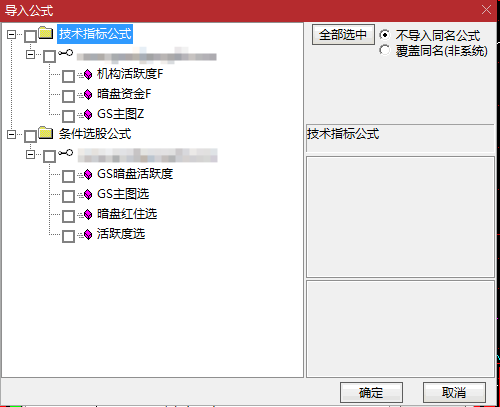
Task: Click the magenta formula icon for GS主图Z
Action: (88, 115)
